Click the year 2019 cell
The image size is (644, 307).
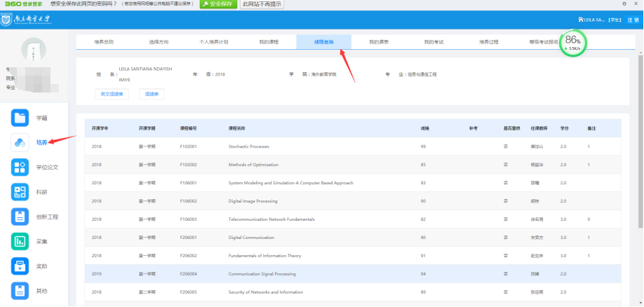pos(97,274)
